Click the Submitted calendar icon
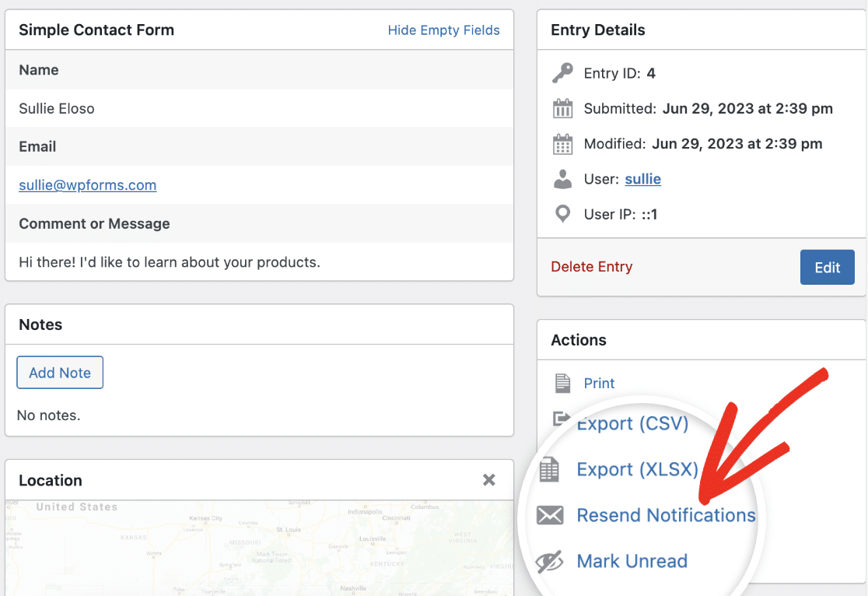868x596 pixels. click(562, 109)
